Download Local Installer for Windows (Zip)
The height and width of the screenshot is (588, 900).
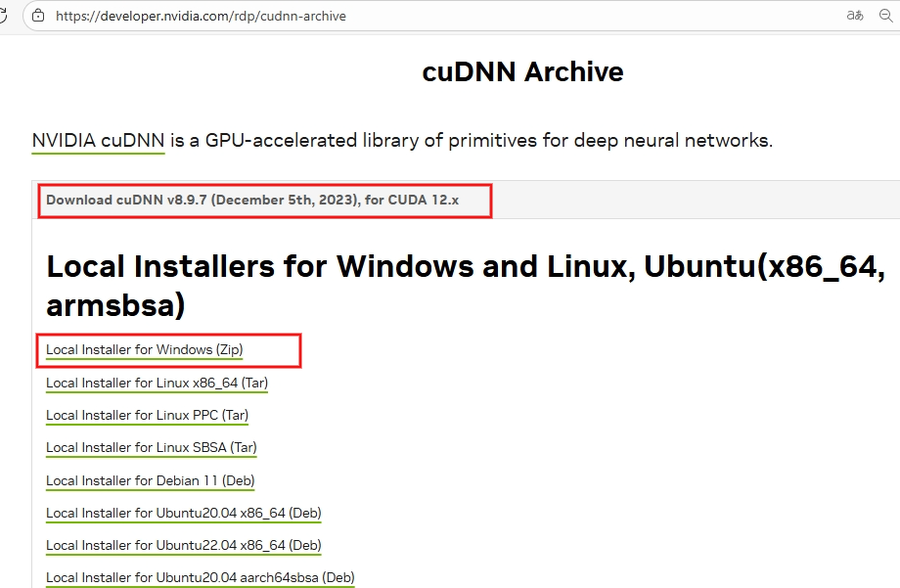tap(144, 349)
